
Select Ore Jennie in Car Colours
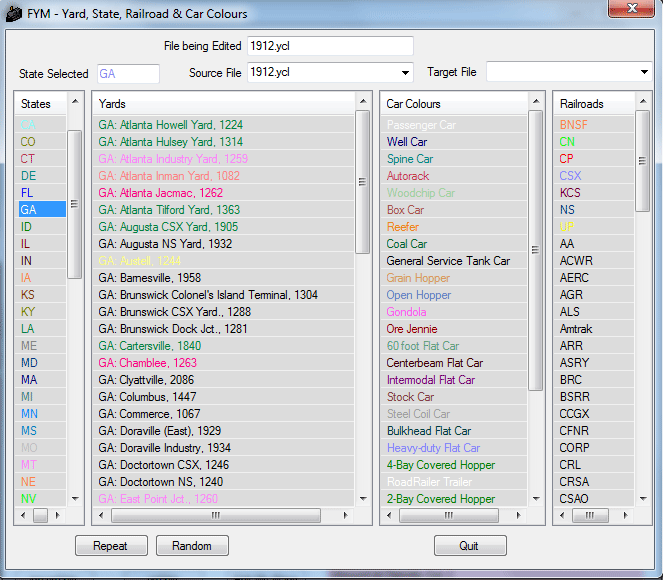454,328
